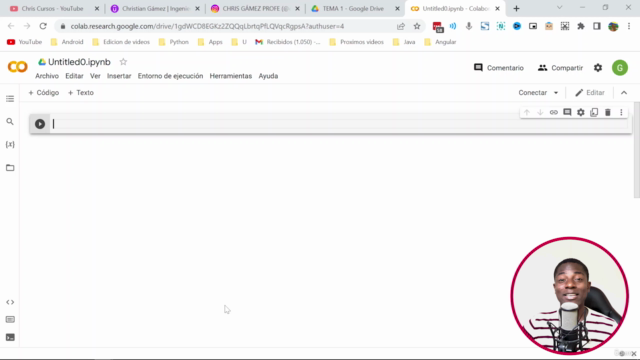The height and width of the screenshot is (360, 640).
Task: Open the Insertar menu
Action: pyautogui.click(x=119, y=76)
